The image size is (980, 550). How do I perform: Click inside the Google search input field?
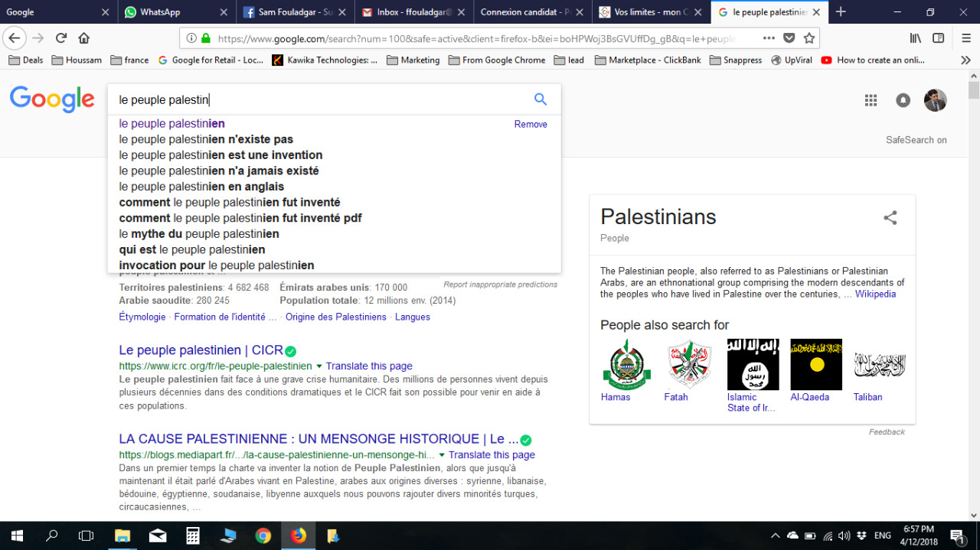pos(322,99)
